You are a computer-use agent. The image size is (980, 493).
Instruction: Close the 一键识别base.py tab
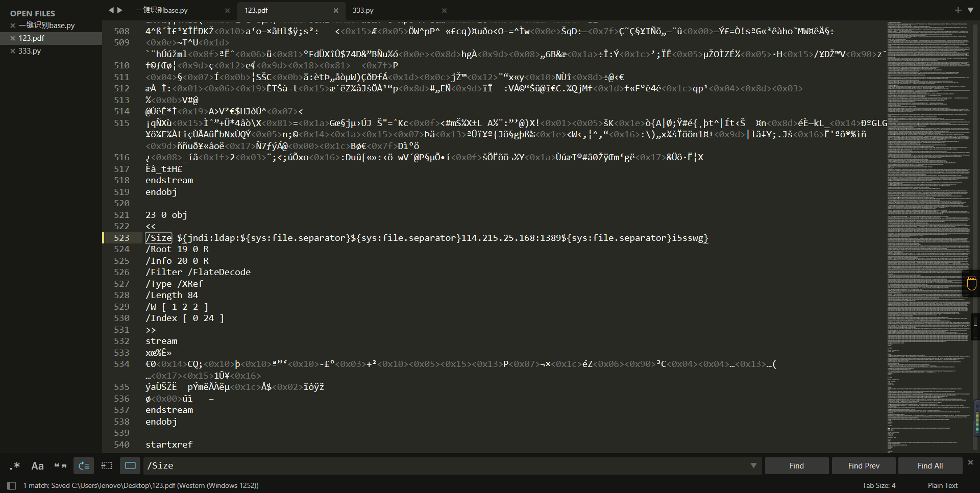[x=227, y=10]
